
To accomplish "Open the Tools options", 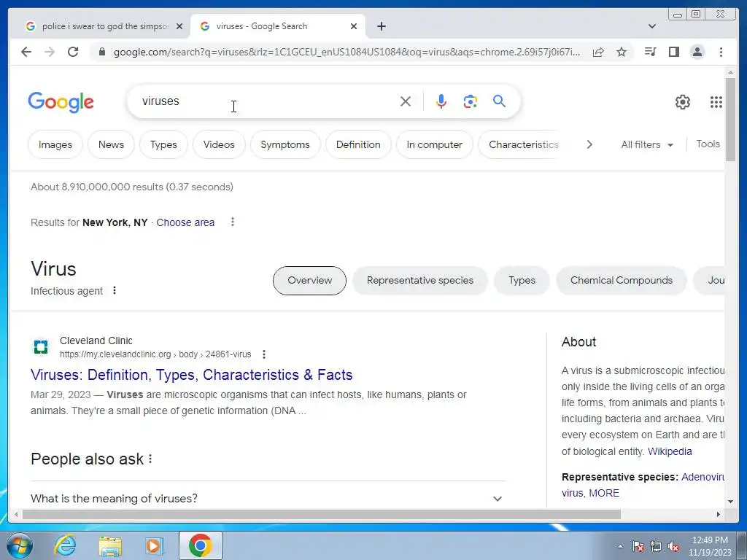I will click(x=708, y=144).
